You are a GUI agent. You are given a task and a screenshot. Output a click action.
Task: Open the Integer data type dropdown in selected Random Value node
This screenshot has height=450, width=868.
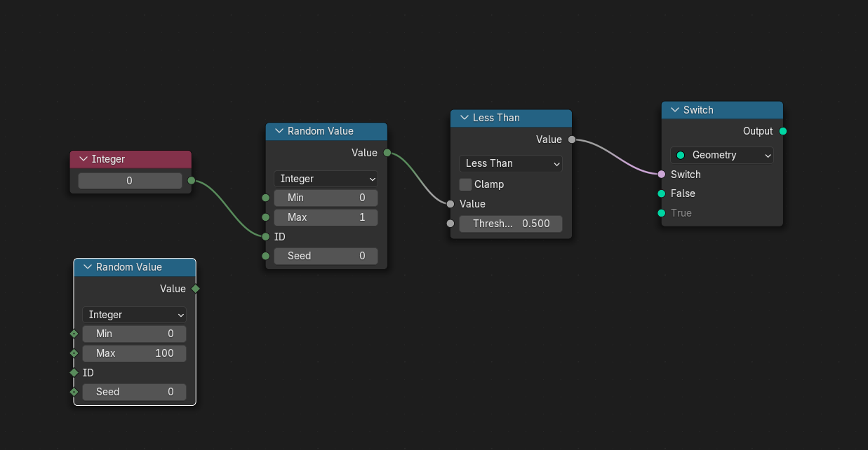pos(134,315)
